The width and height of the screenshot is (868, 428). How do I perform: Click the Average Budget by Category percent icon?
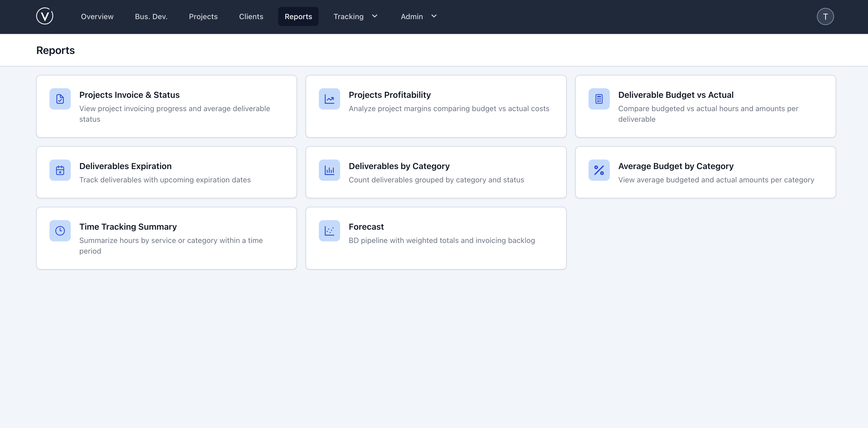pos(599,170)
